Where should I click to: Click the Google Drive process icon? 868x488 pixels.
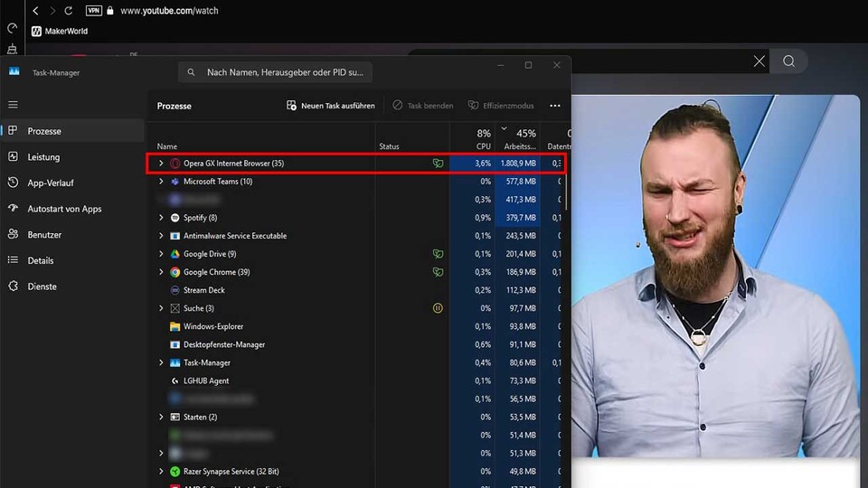click(175, 254)
